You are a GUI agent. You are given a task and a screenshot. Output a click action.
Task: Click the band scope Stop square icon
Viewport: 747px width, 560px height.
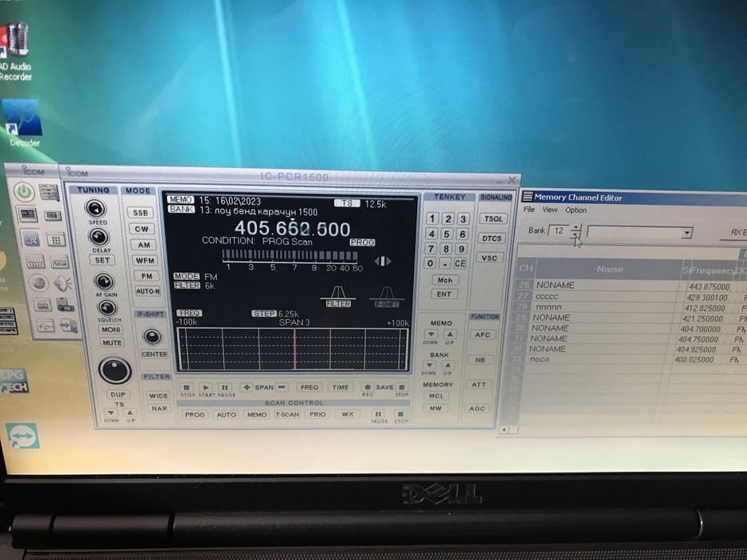click(187, 387)
